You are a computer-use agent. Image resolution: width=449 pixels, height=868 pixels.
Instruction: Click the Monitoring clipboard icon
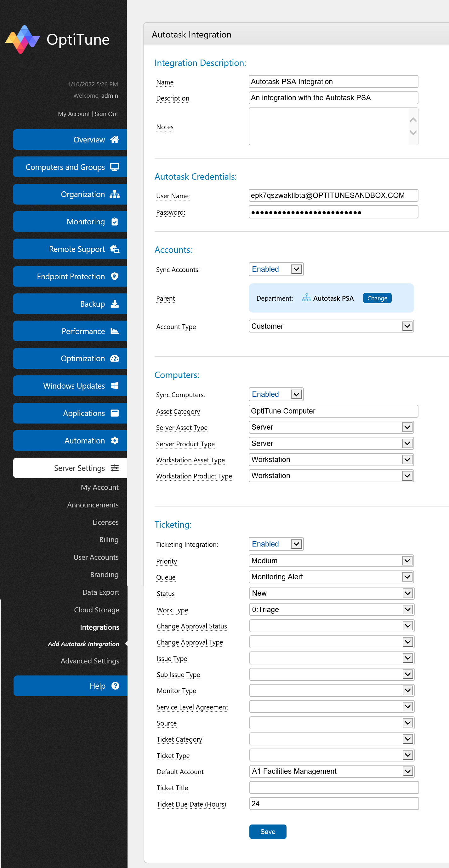[x=114, y=221]
